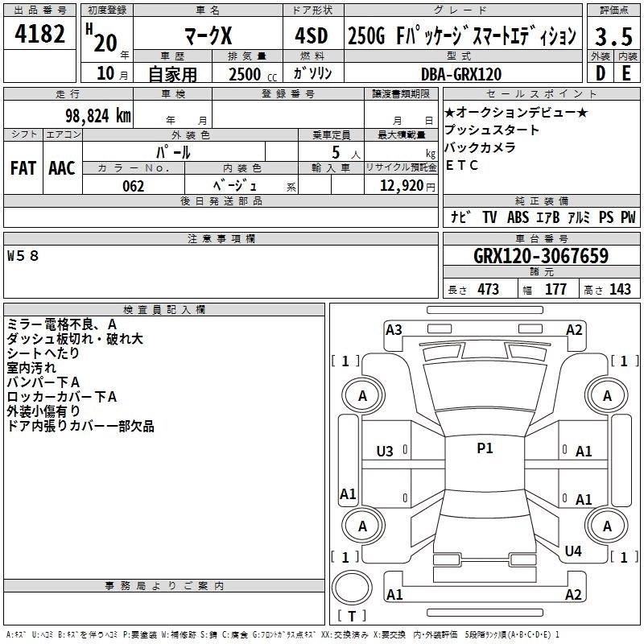
Task: Click the front-left wheel circle marked A
Action: coord(362,395)
